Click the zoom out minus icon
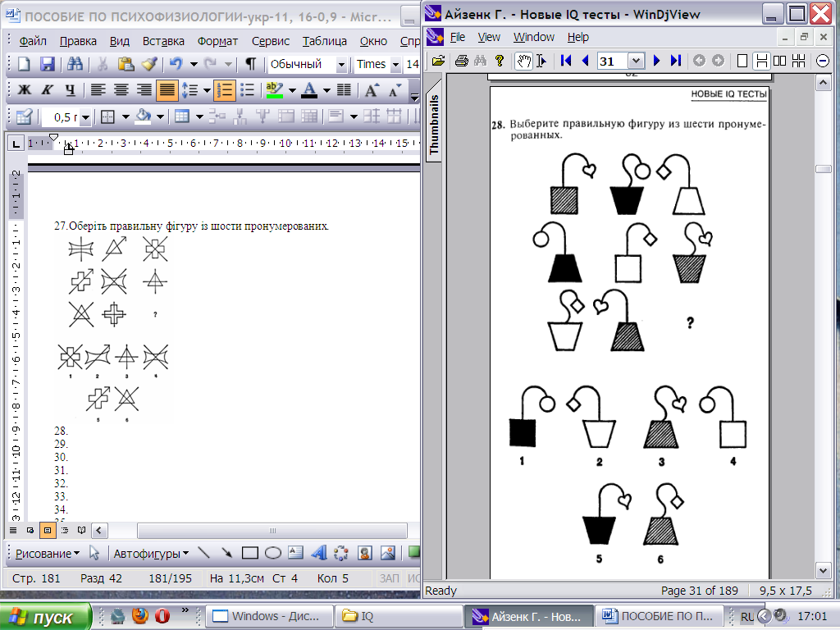 point(823,61)
